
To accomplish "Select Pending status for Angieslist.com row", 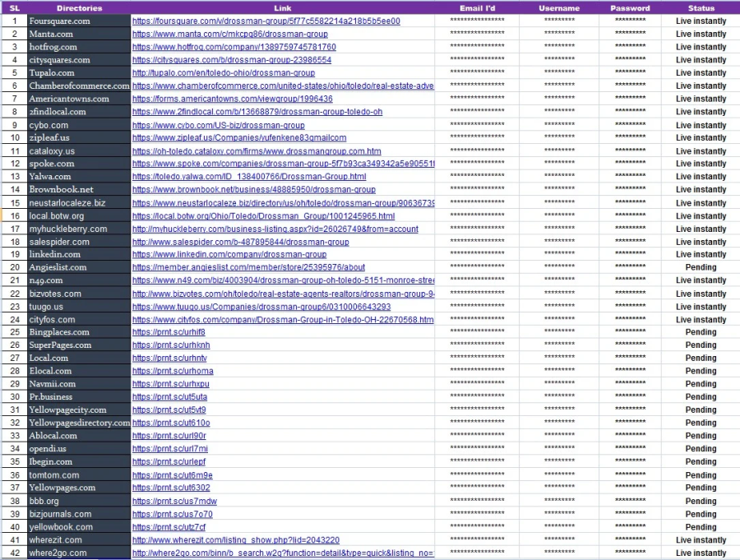I will [701, 267].
